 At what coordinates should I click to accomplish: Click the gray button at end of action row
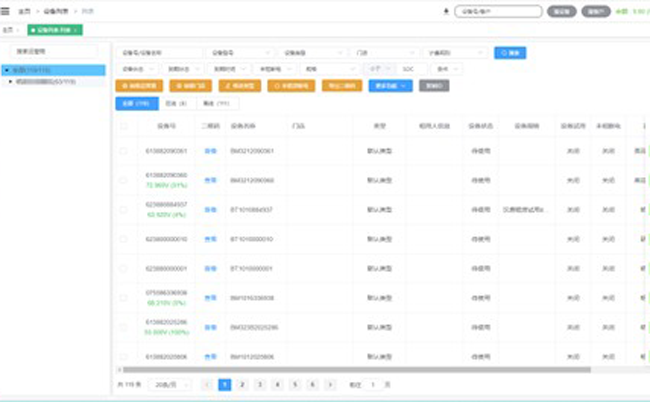click(x=434, y=86)
